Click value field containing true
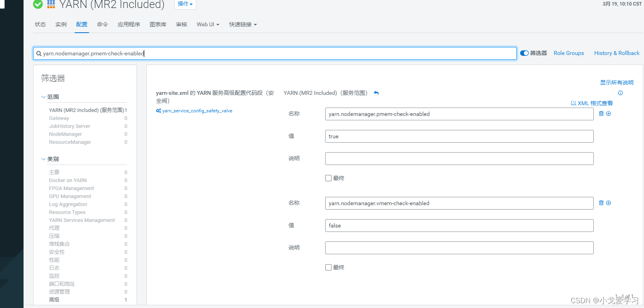The image size is (644, 308). 459,136
